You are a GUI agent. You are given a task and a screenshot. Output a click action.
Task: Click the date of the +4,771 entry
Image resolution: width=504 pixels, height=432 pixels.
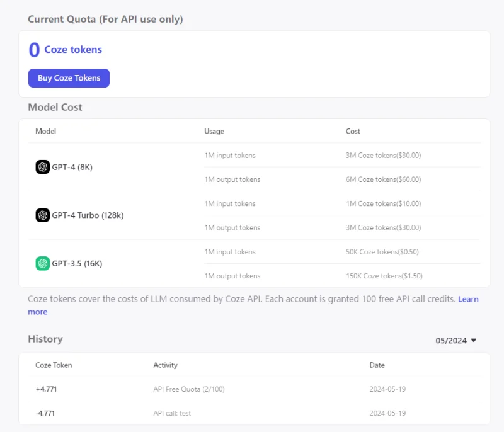pyautogui.click(x=387, y=389)
